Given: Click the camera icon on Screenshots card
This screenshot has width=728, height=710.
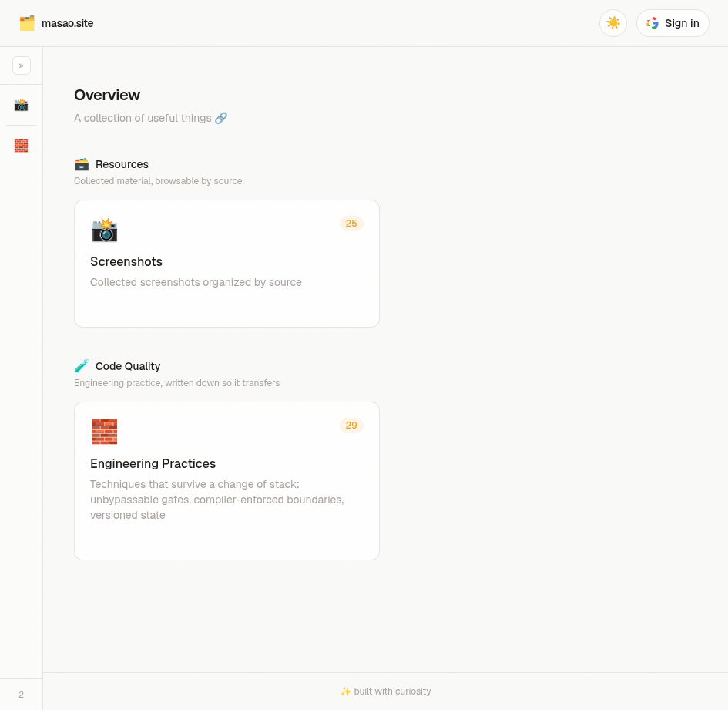Looking at the screenshot, I should coord(105,230).
